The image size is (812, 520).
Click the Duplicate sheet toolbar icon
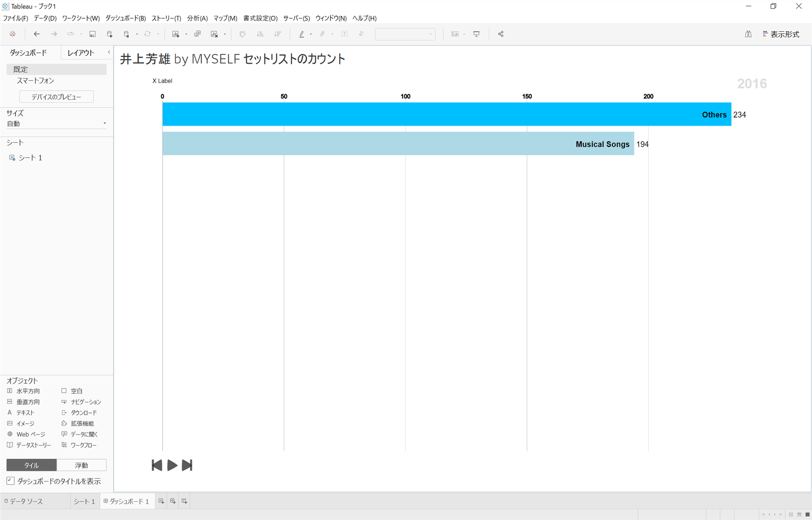point(197,34)
